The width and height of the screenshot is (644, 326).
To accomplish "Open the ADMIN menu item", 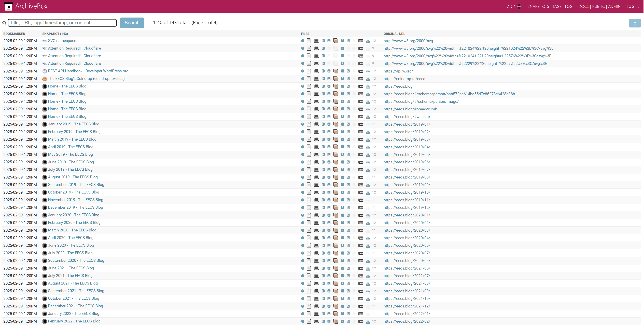I will pos(614,7).
